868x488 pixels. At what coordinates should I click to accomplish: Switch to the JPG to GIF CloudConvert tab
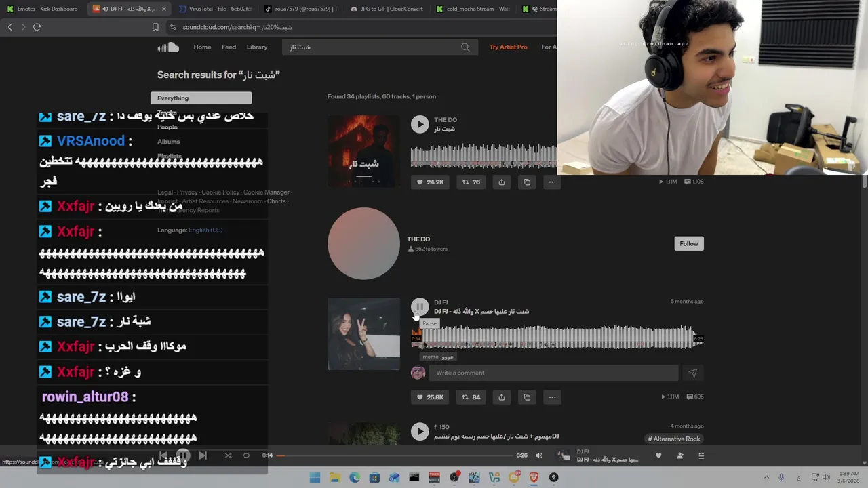[387, 9]
